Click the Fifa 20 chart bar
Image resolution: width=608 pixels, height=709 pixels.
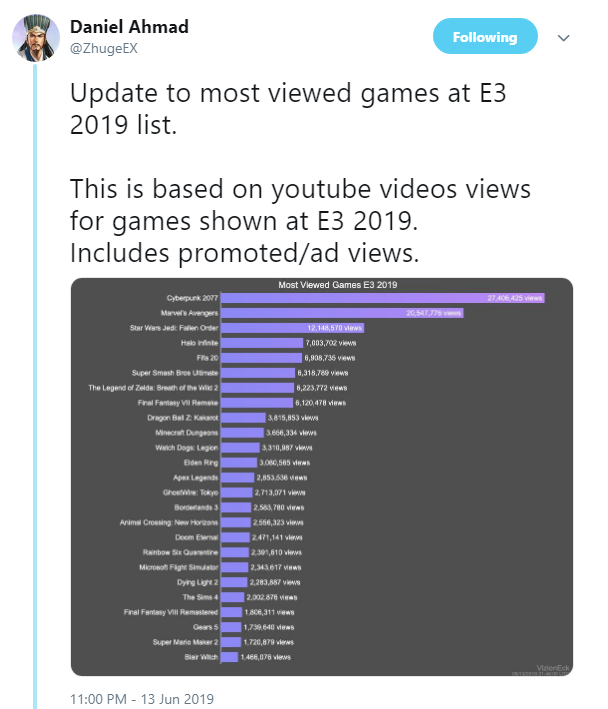click(261, 358)
